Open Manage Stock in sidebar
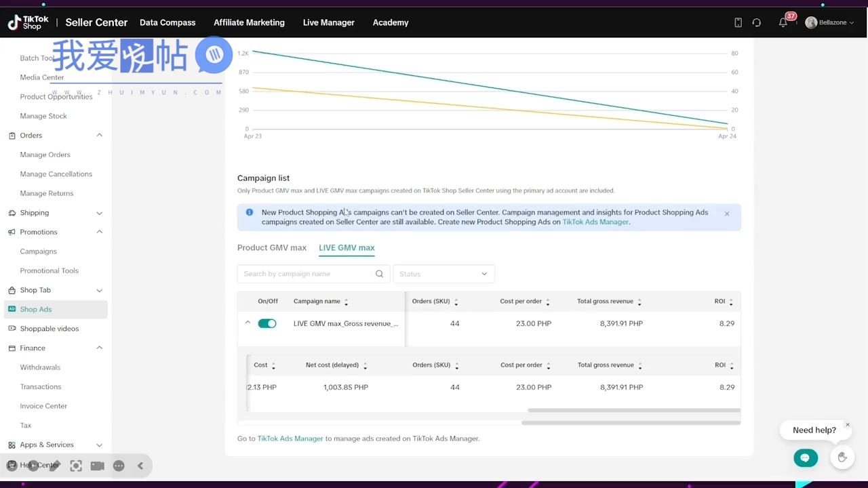The width and height of the screenshot is (868, 488). point(43,116)
